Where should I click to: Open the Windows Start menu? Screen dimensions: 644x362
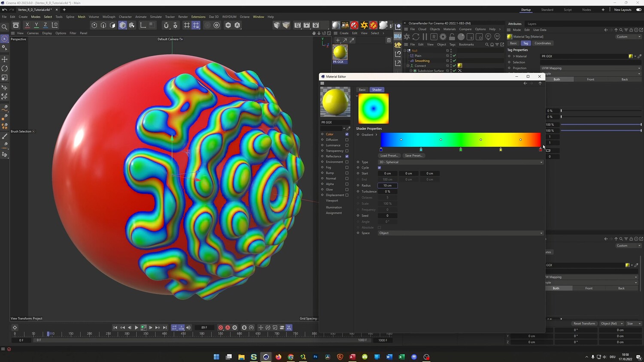(x=216, y=357)
